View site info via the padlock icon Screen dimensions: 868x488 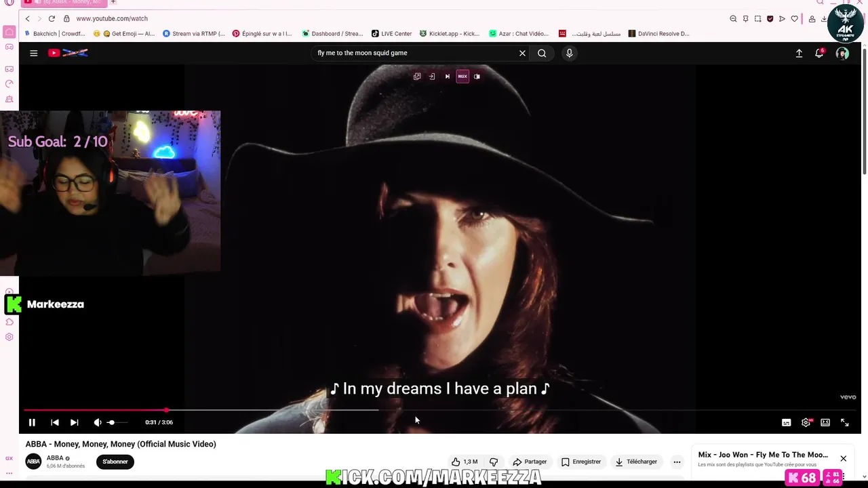[x=66, y=18]
